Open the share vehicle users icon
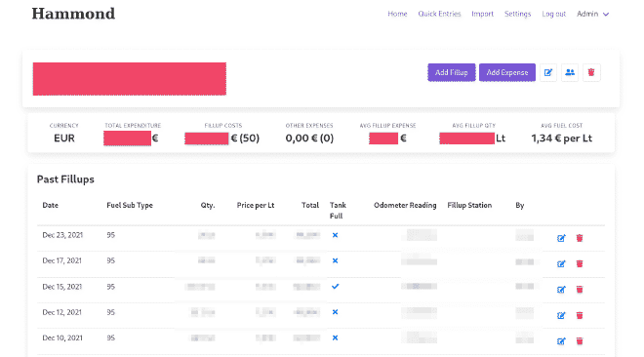Image resolution: width=644 pixels, height=357 pixels. point(570,72)
